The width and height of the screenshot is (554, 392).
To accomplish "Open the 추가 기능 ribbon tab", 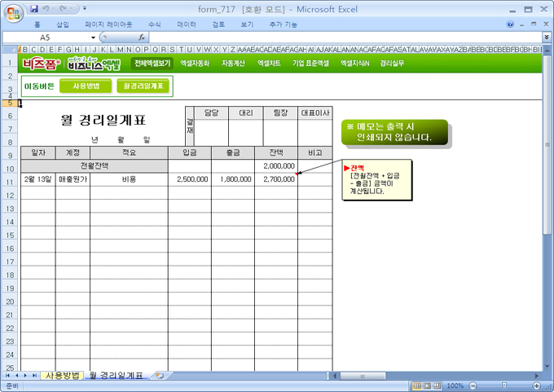I will [283, 24].
